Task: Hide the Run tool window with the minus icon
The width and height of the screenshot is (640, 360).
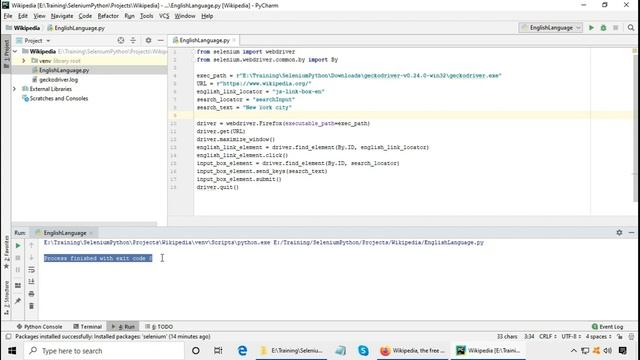Action: [631, 232]
